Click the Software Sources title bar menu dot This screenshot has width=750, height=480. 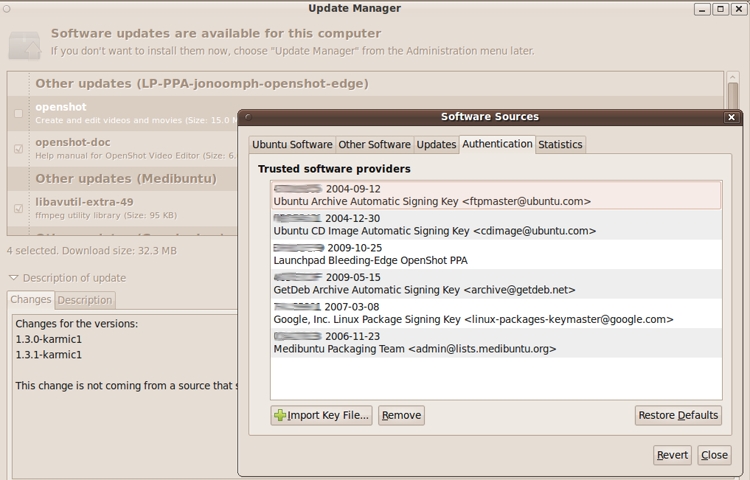click(248, 117)
